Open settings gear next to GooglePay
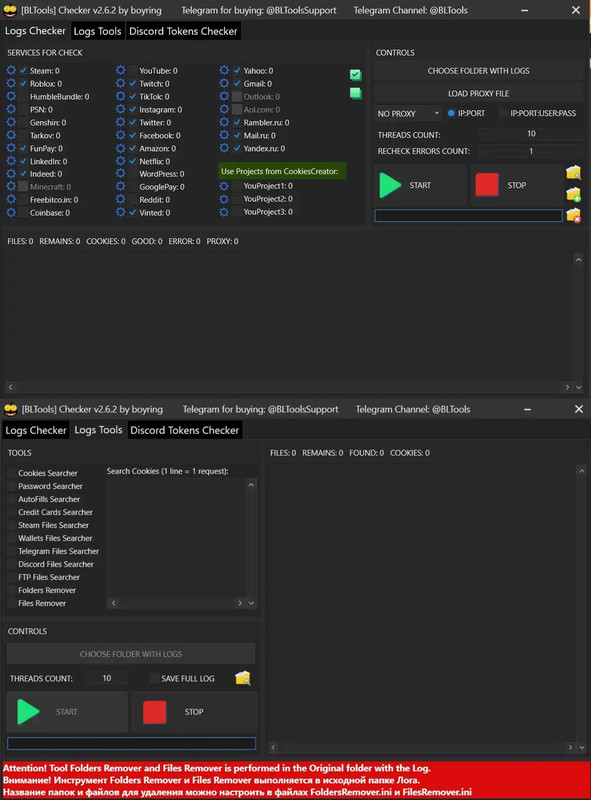 click(120, 187)
